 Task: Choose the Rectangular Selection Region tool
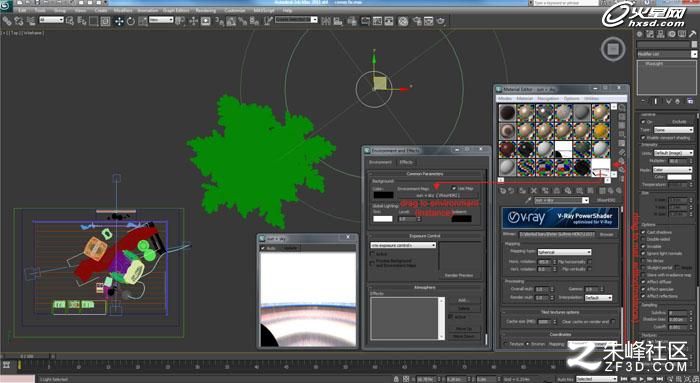93,21
